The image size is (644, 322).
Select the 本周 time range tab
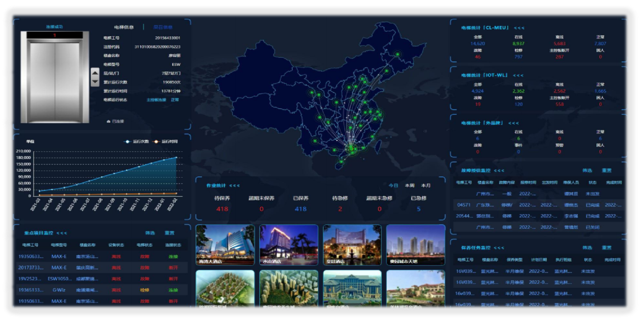pos(410,185)
